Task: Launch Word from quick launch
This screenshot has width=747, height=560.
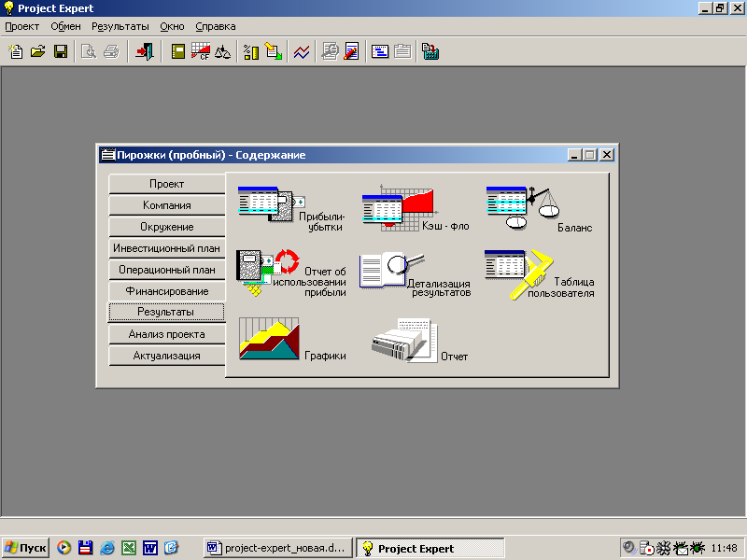Action: coord(150,548)
